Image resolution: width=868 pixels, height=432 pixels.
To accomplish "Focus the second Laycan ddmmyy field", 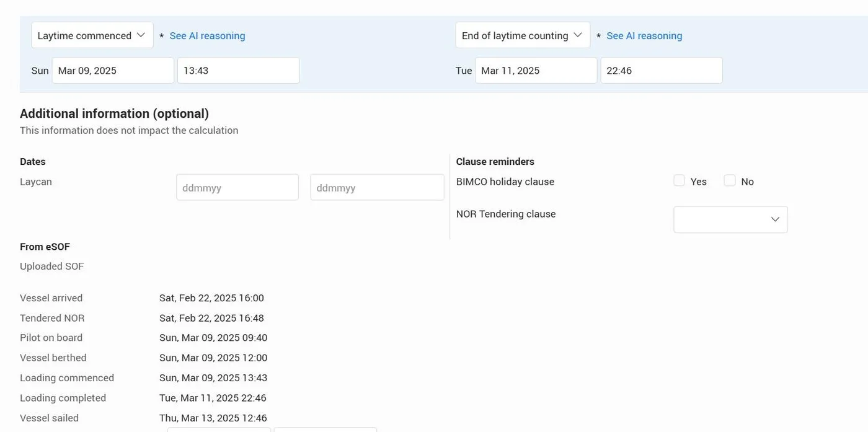I will (377, 187).
